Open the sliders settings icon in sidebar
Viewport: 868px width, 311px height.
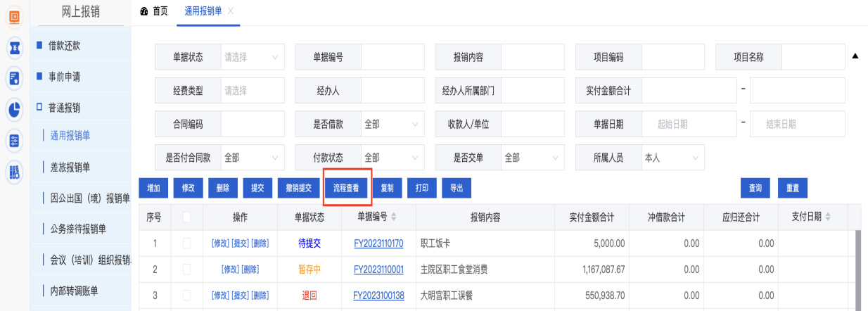click(x=14, y=140)
